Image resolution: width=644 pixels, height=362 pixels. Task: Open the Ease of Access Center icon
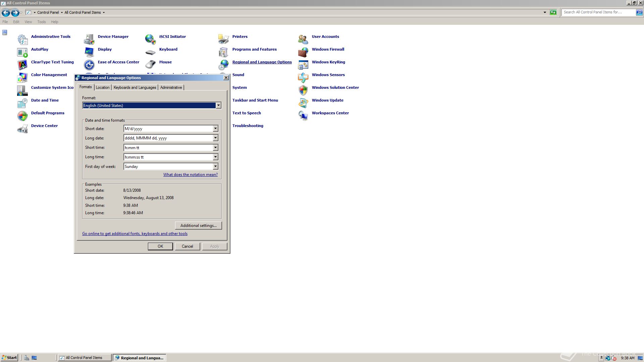(x=89, y=65)
